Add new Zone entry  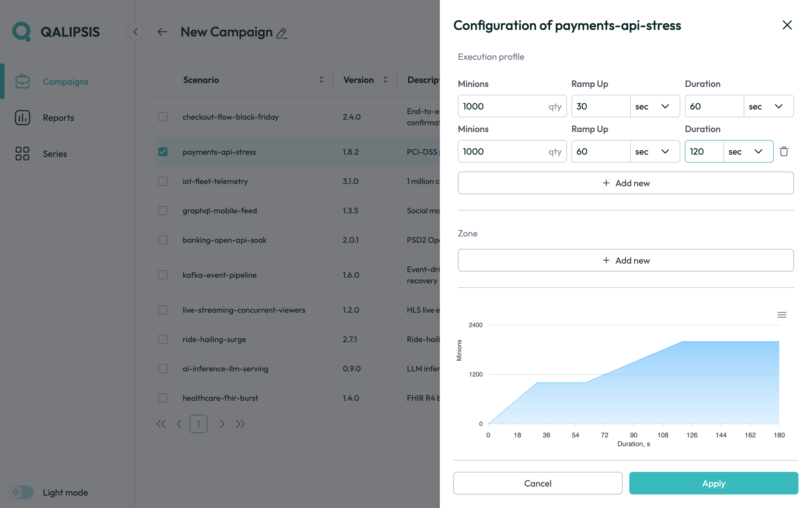[626, 260]
